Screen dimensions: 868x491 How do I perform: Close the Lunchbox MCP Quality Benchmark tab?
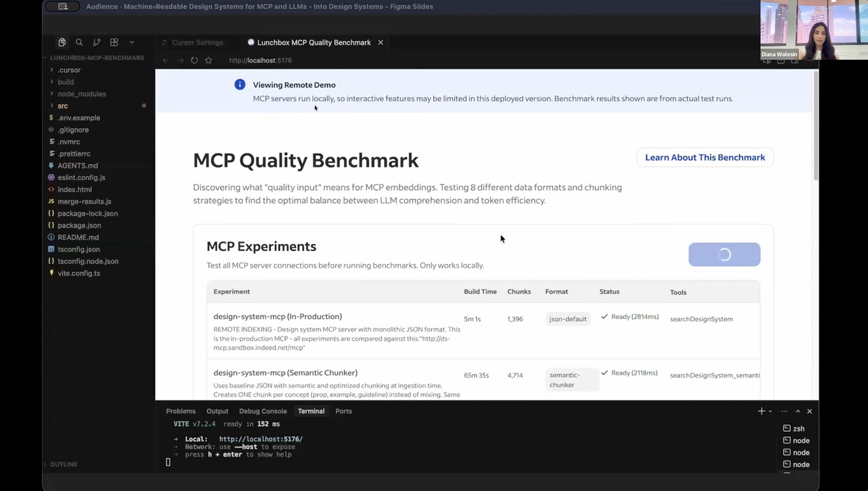(380, 42)
